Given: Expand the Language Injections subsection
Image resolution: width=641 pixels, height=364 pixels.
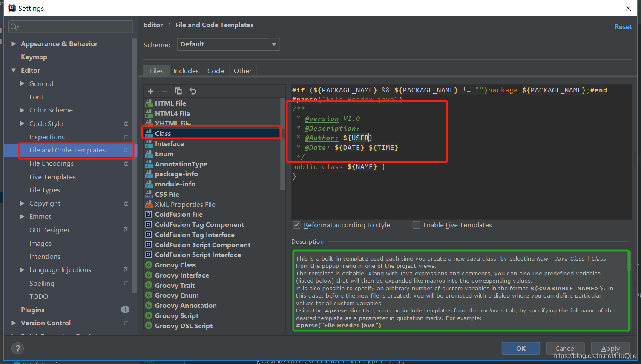Looking at the screenshot, I should click(22, 270).
